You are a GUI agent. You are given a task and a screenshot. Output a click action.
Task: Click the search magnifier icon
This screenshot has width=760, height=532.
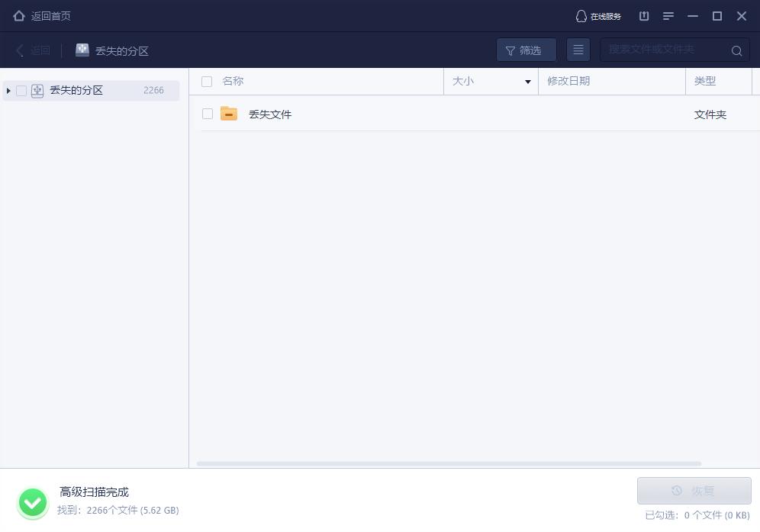(x=736, y=50)
